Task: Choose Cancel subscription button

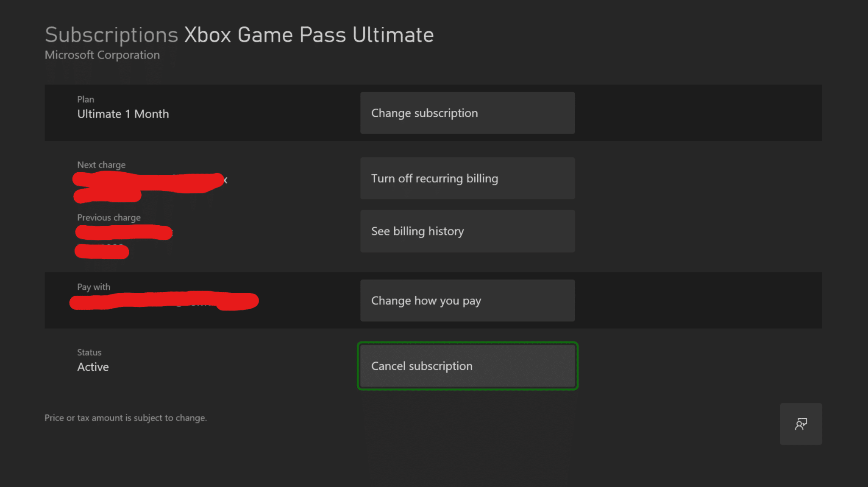Action: tap(467, 366)
